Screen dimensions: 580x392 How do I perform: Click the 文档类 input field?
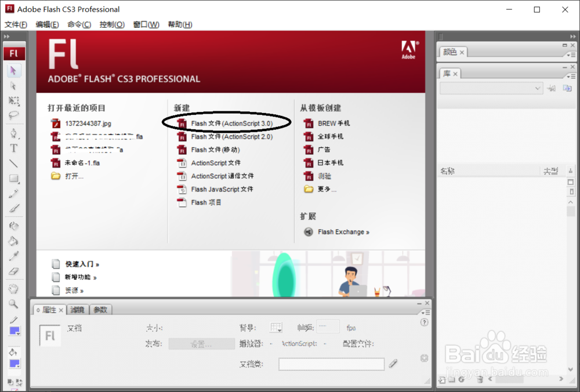click(x=331, y=364)
